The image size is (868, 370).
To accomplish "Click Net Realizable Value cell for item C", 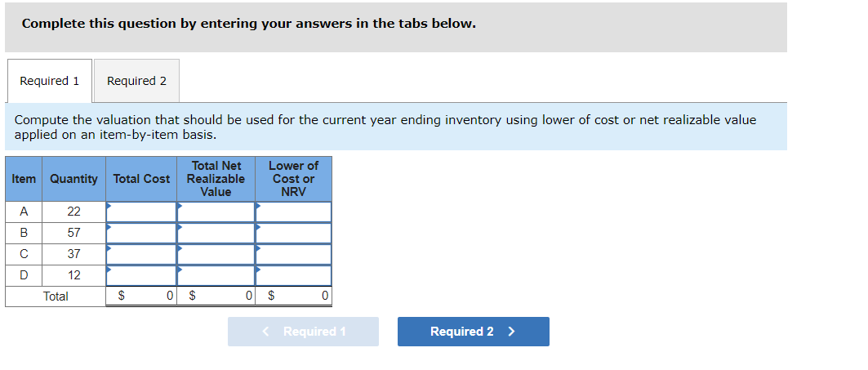I will [x=216, y=254].
